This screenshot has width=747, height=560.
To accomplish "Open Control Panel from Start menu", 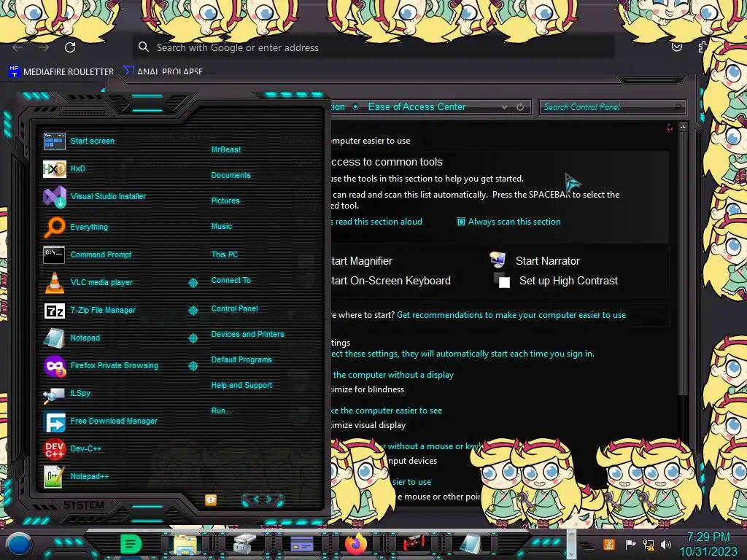I will coord(234,308).
